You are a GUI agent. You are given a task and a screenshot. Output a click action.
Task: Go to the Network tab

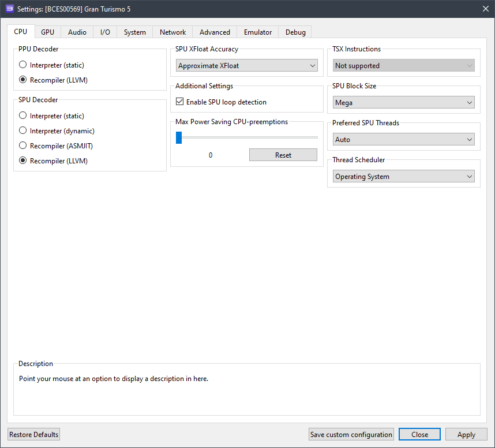(x=172, y=32)
